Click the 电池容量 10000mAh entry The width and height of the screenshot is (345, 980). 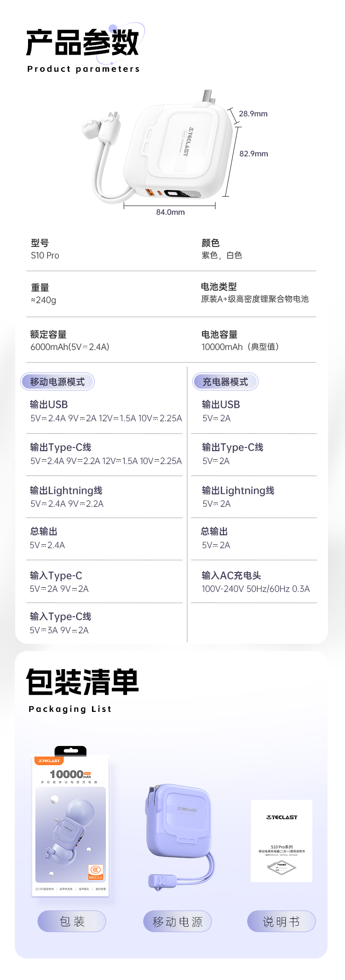click(240, 341)
